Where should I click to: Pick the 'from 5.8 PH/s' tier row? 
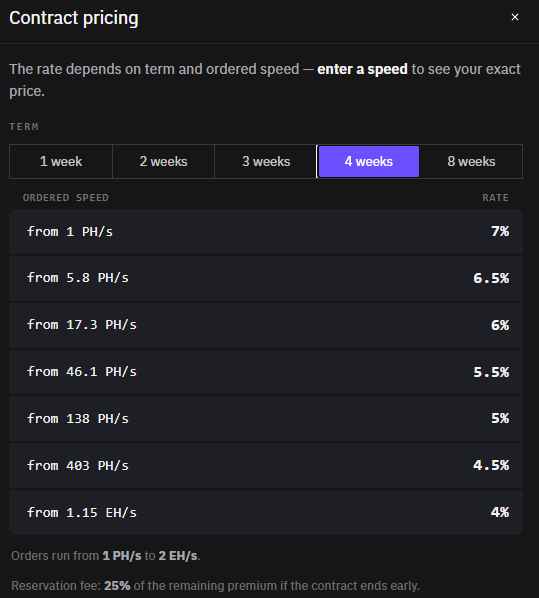(x=266, y=278)
